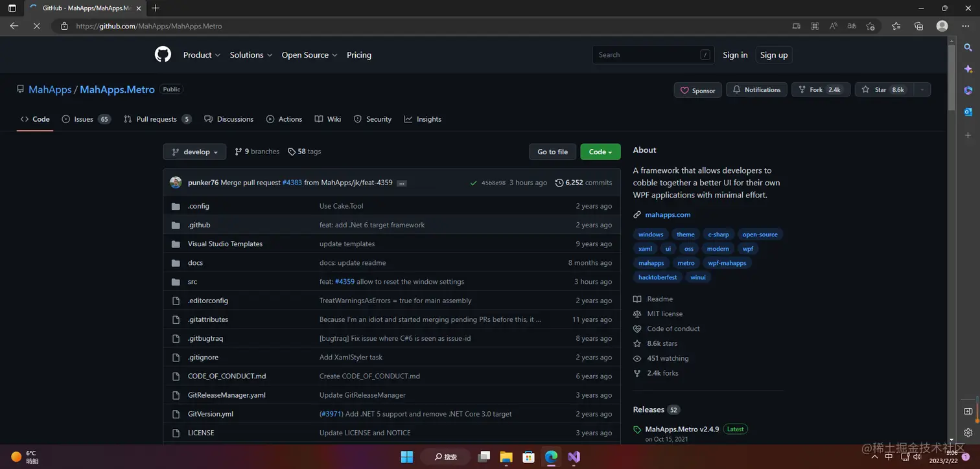Viewport: 980px width, 469px height.
Task: Click the hacktoberfest topic tag
Action: pyautogui.click(x=658, y=277)
